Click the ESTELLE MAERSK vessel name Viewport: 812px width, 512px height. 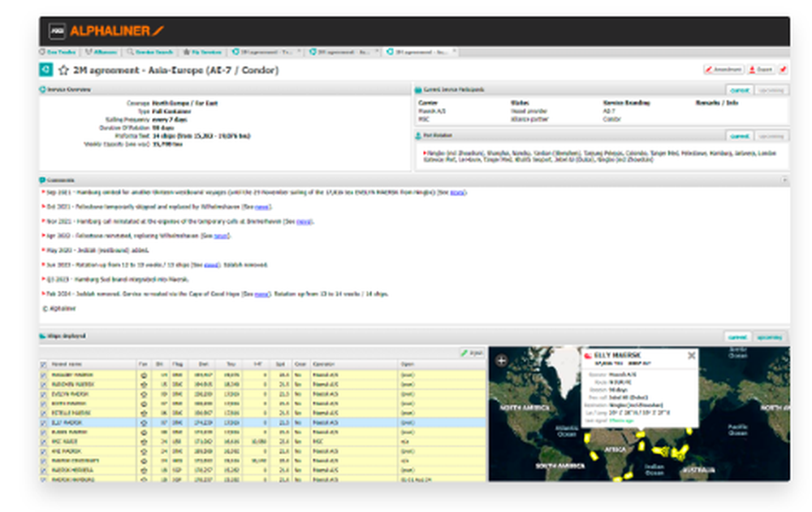click(71, 413)
